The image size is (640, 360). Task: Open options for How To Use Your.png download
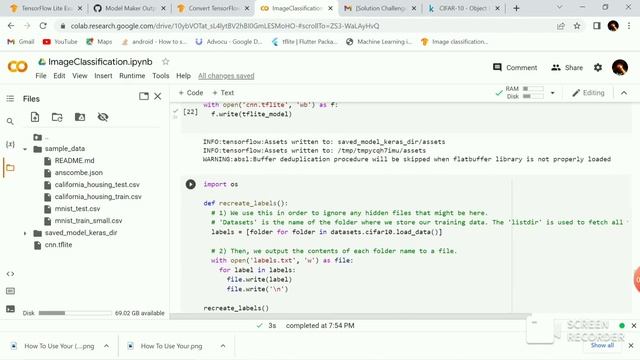(223, 346)
